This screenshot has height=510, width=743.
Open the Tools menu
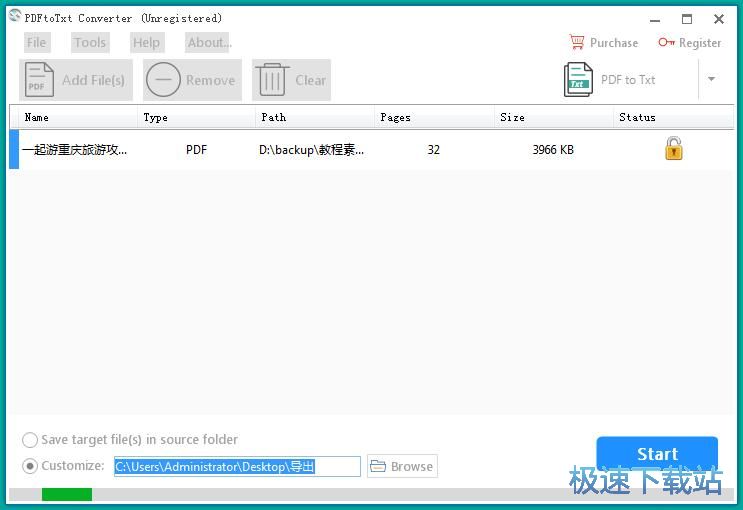pos(90,43)
